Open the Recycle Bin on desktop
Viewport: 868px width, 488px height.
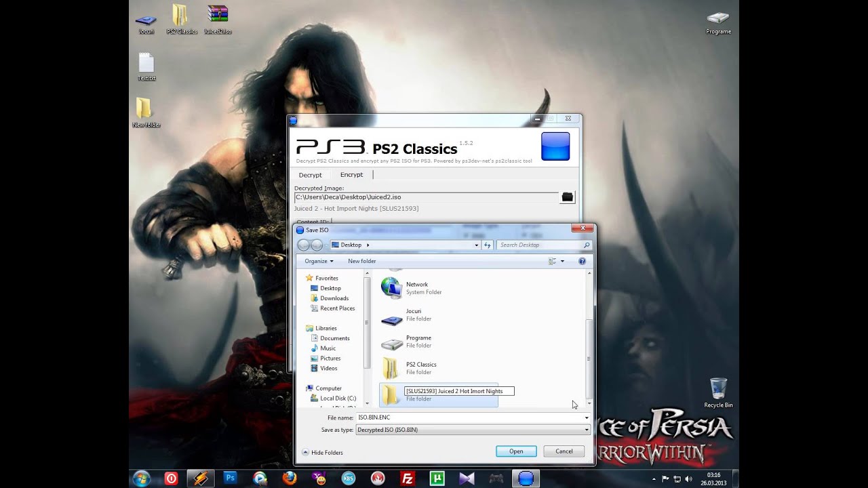pyautogui.click(x=718, y=393)
